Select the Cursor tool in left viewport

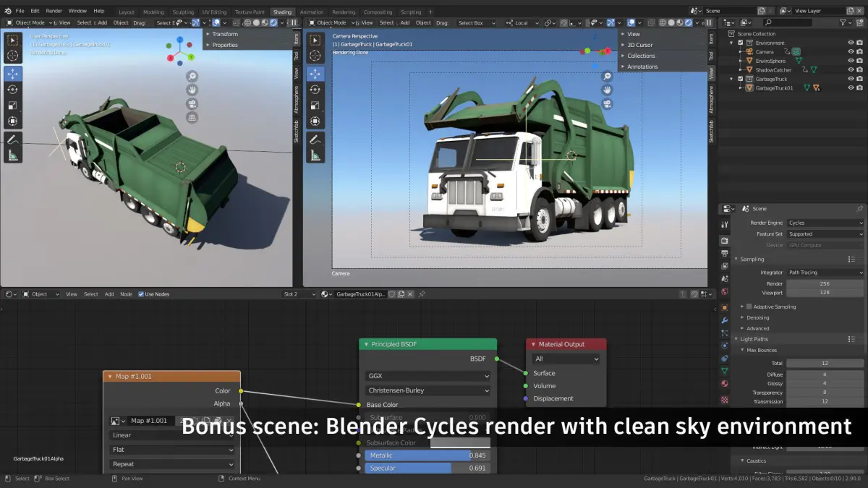pyautogui.click(x=13, y=56)
